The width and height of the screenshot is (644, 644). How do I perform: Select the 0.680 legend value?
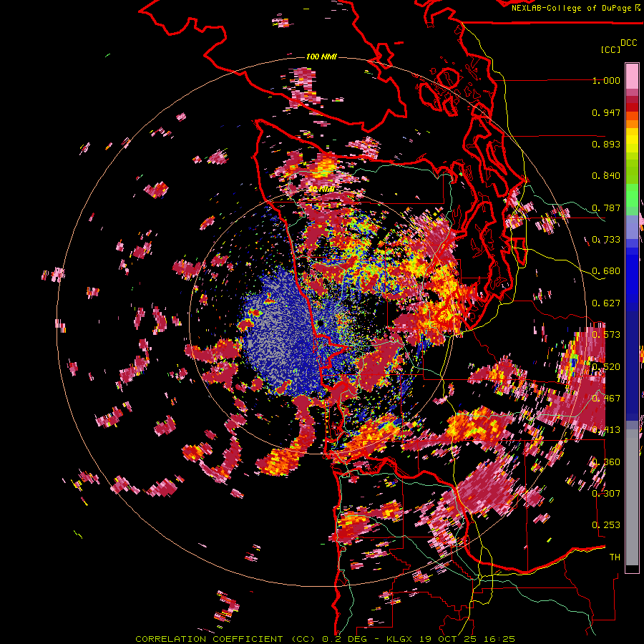(x=606, y=271)
